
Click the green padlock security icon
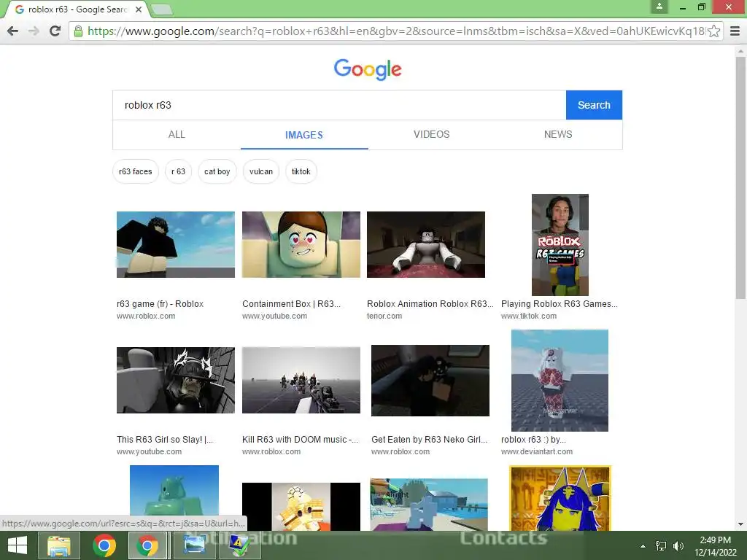[79, 31]
